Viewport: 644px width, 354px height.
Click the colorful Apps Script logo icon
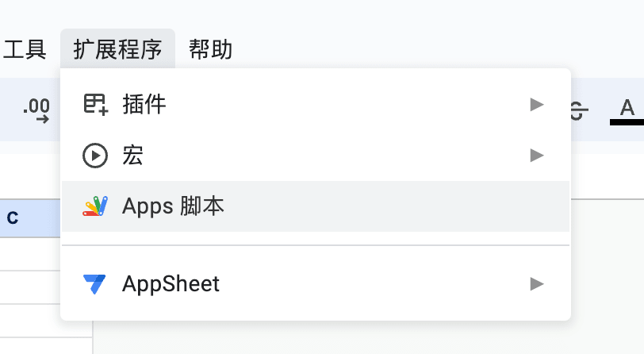tap(95, 206)
